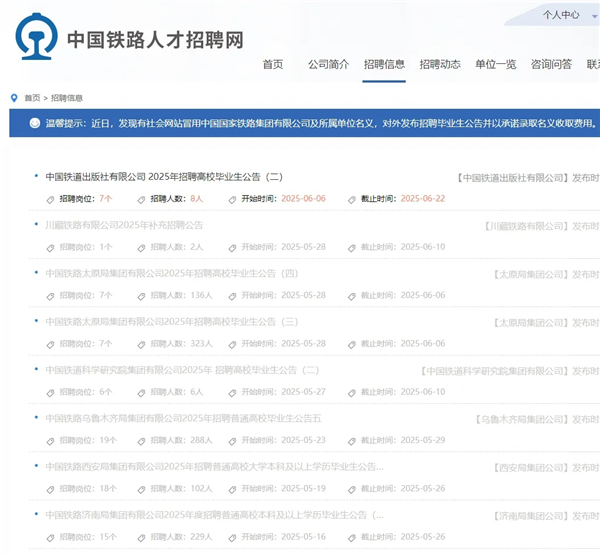Click tag icon beside 招聘人数: 8人
Screen dimensions: 600x557
pyautogui.click(x=142, y=200)
